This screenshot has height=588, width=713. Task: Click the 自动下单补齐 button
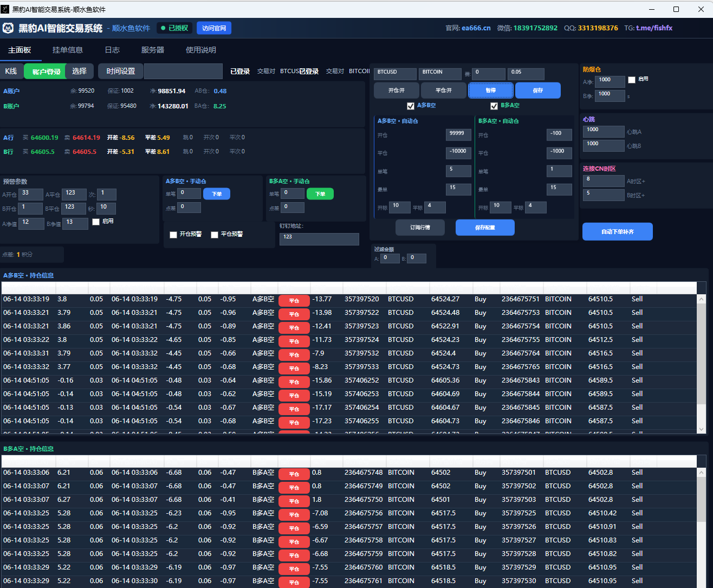(618, 231)
